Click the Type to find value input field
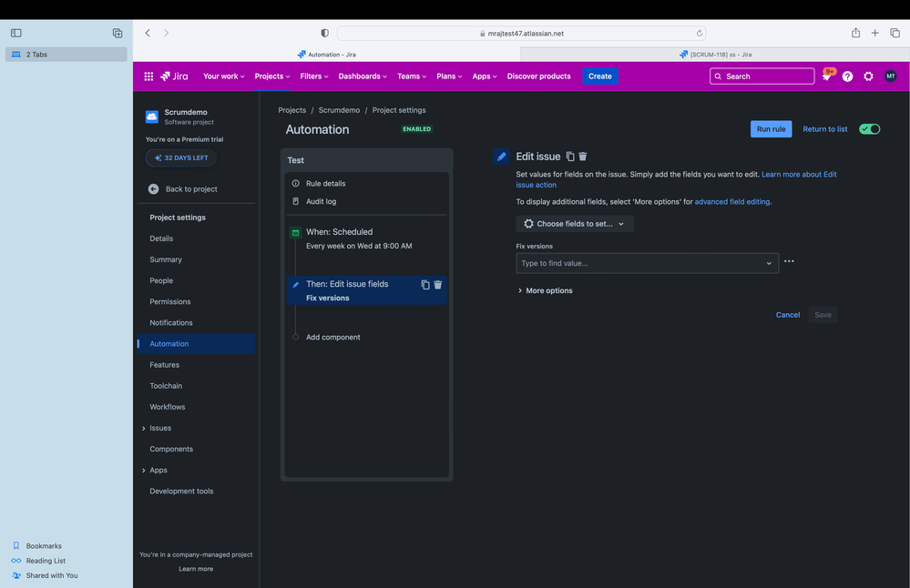The width and height of the screenshot is (910, 588). coord(638,262)
